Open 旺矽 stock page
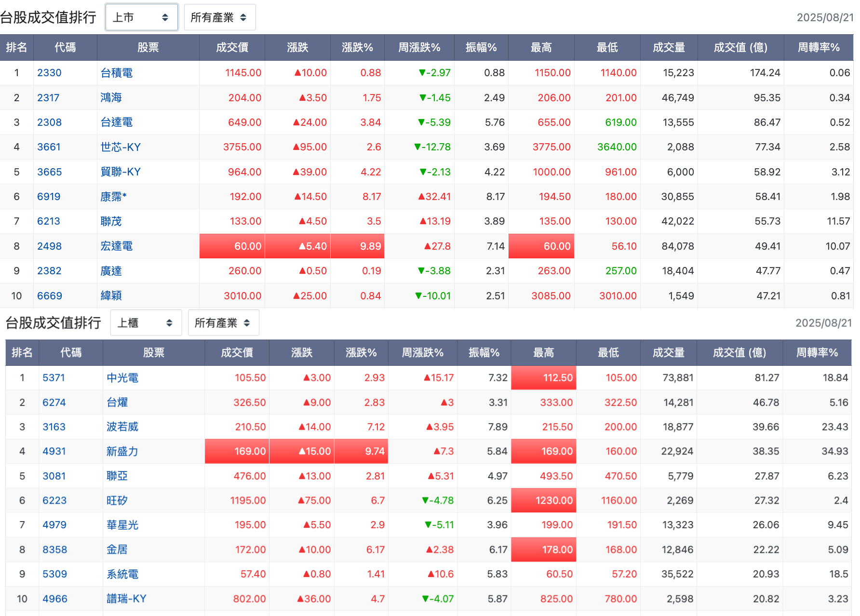 (x=117, y=500)
